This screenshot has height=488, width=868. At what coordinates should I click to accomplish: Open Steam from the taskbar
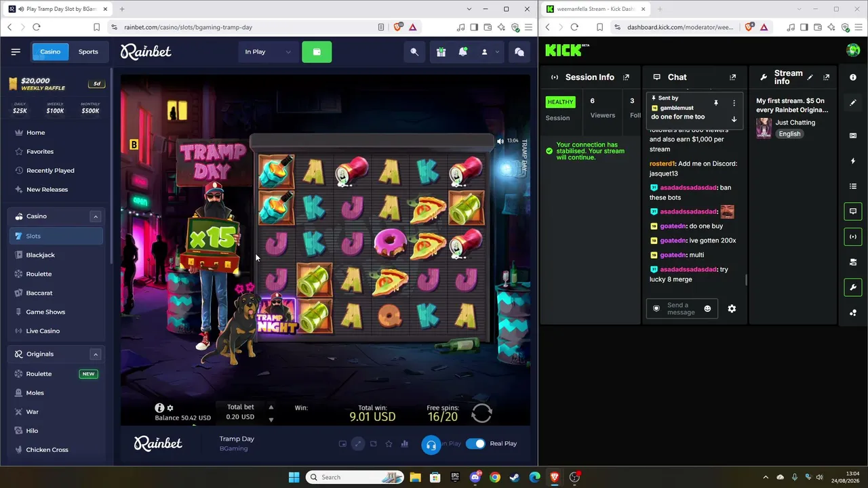[515, 477]
